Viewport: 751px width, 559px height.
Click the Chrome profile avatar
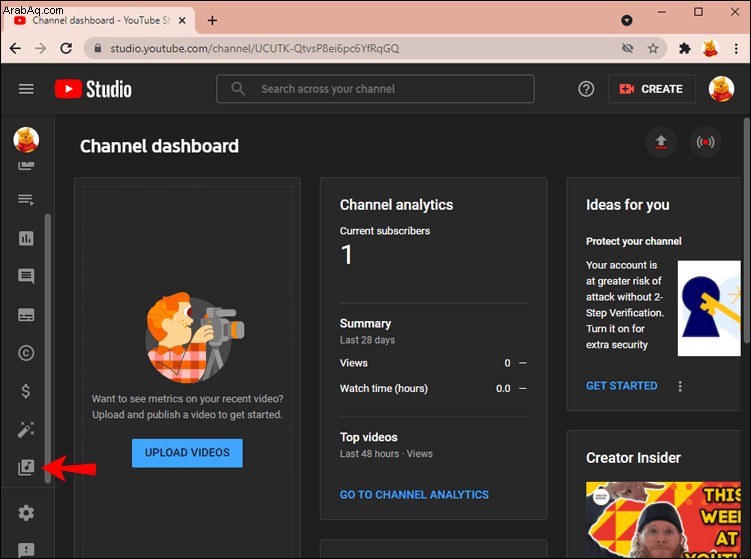tap(710, 48)
